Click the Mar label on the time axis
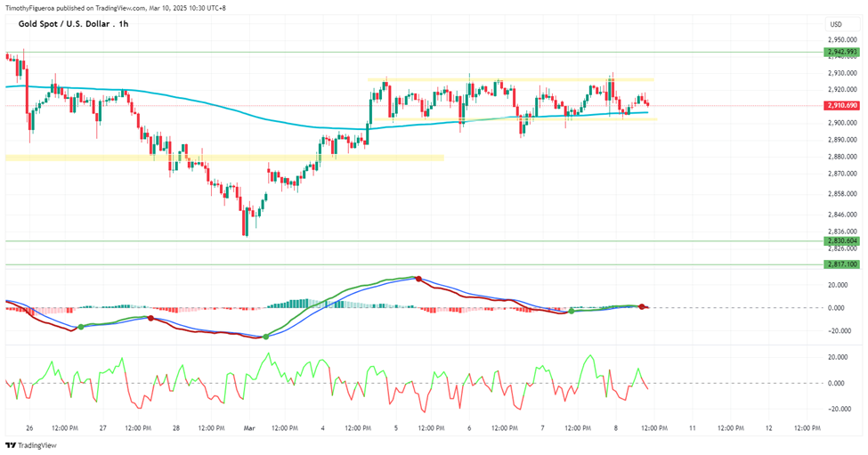The width and height of the screenshot is (868, 455). (x=249, y=428)
